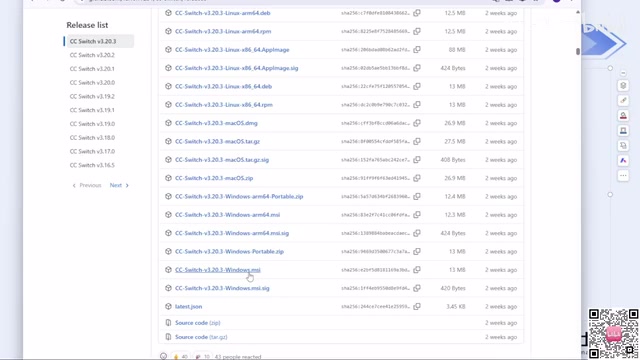Copy sha256 of Linux-arm64.deb

pyautogui.click(x=417, y=13)
